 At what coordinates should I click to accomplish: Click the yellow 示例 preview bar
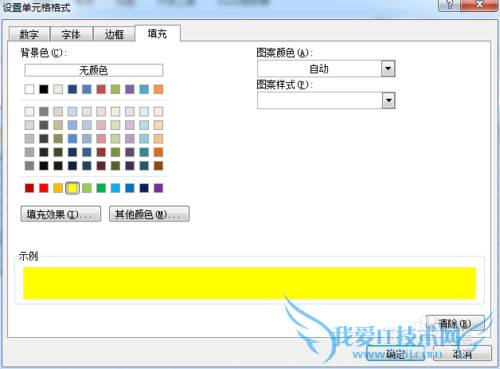(x=249, y=283)
